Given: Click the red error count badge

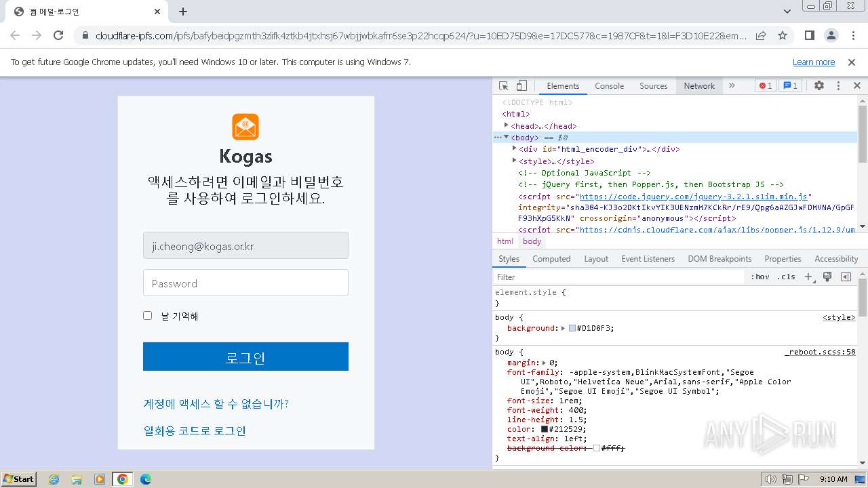Looking at the screenshot, I should point(766,86).
